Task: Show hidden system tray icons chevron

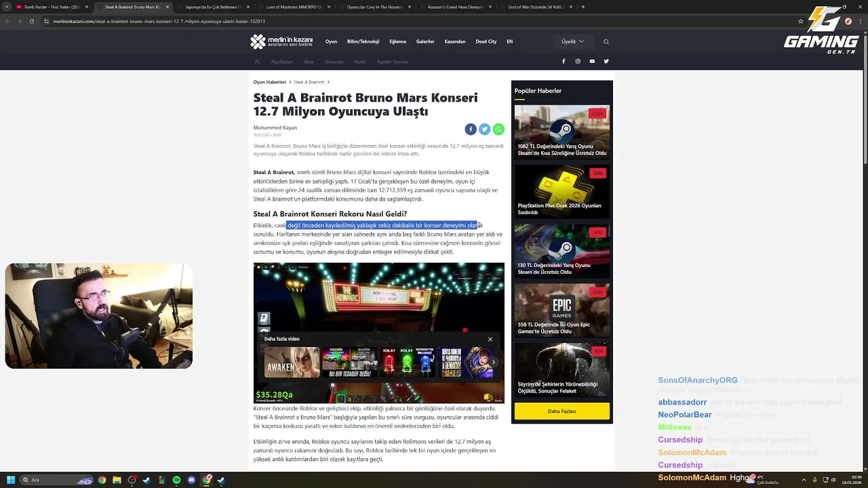Action: coord(804,480)
